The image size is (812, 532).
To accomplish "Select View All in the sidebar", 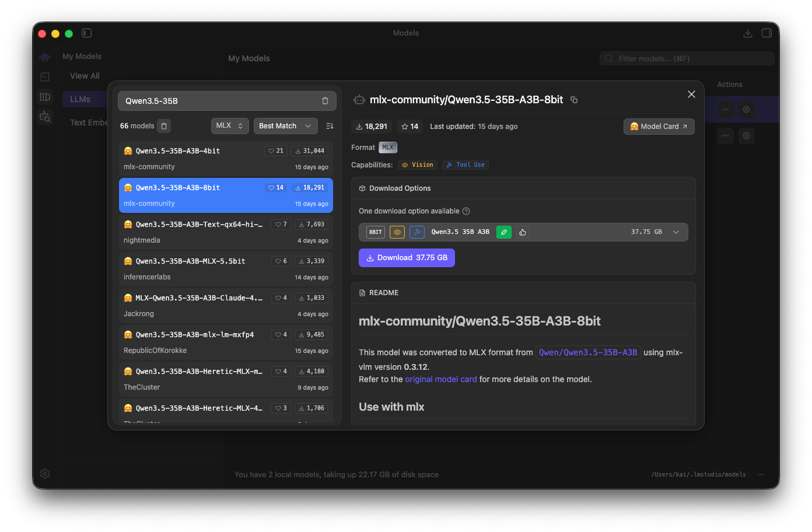I will point(85,76).
